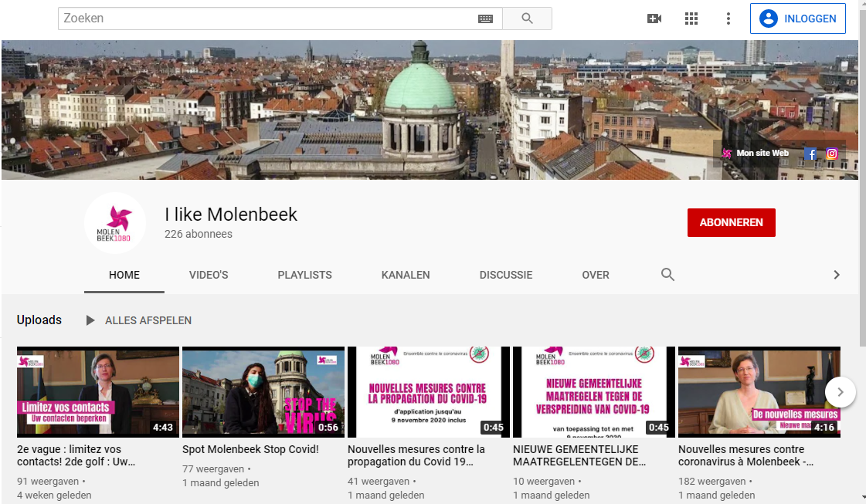The width and height of the screenshot is (866, 504).
Task: Open the Playlists tab
Action: pos(304,275)
